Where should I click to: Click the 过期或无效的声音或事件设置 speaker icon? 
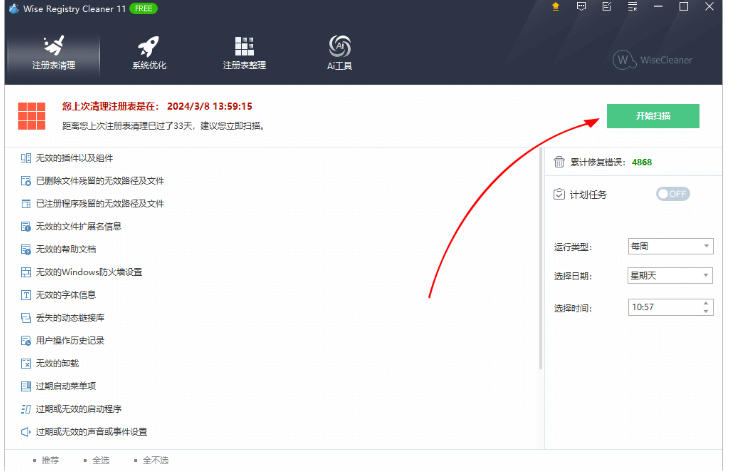(26, 432)
